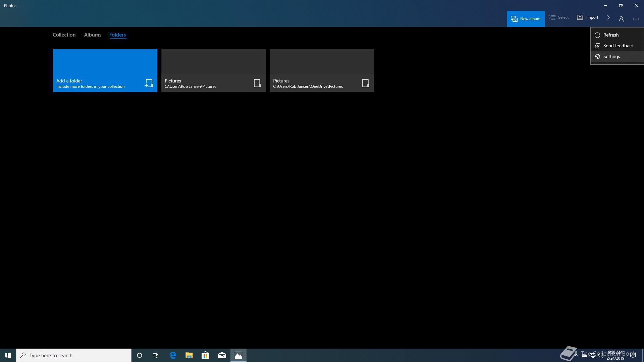
Task: Click the Import tray icon
Action: 580,17
